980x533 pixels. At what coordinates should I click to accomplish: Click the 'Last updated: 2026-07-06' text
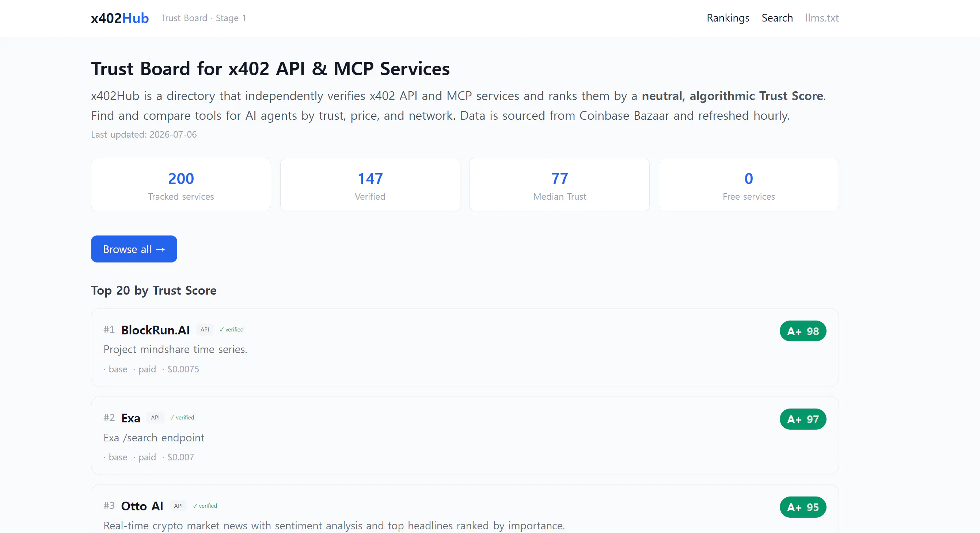(x=144, y=135)
